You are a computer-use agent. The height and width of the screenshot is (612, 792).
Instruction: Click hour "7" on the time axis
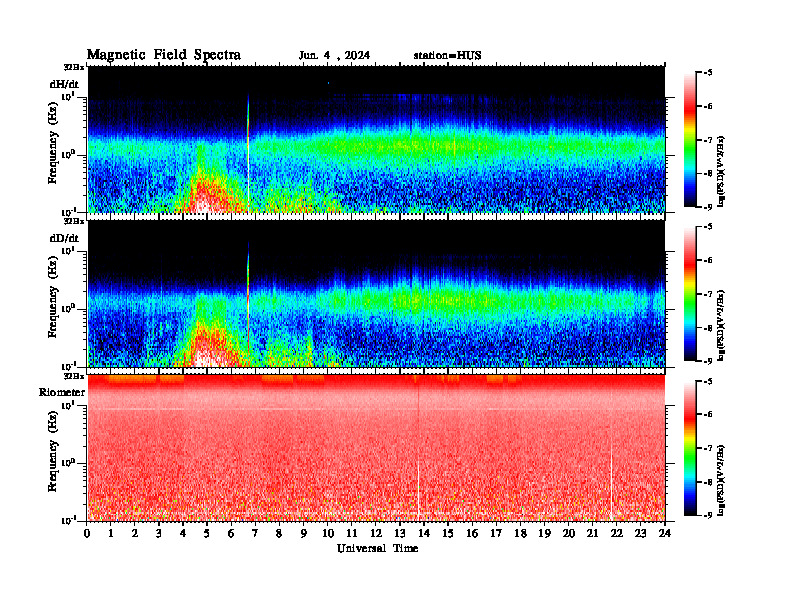(255, 533)
